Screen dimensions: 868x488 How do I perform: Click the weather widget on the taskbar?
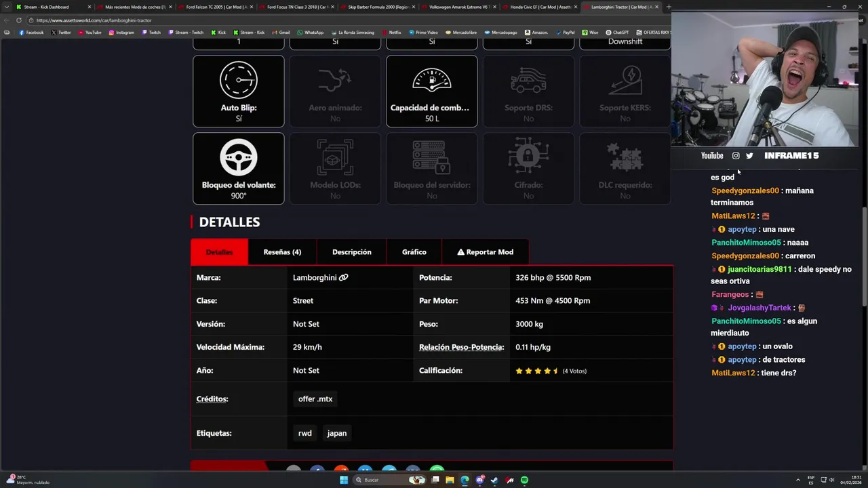coord(27,480)
